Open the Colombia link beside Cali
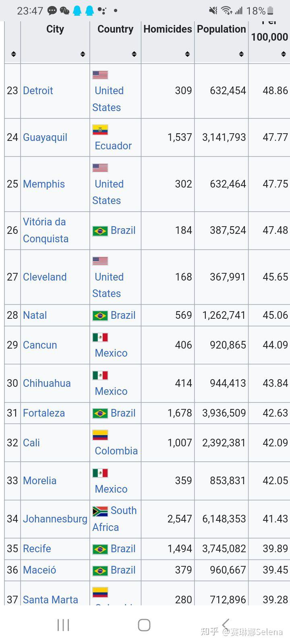 point(116,451)
